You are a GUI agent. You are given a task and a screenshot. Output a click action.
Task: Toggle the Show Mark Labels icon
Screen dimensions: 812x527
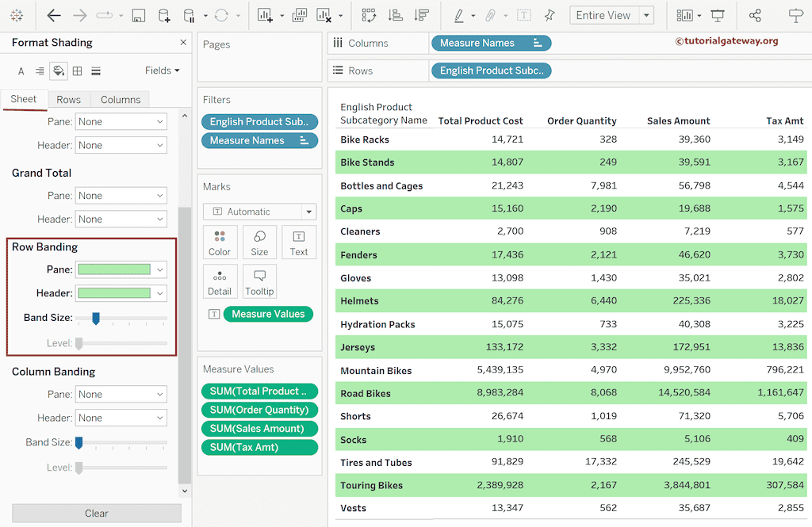tap(524, 15)
